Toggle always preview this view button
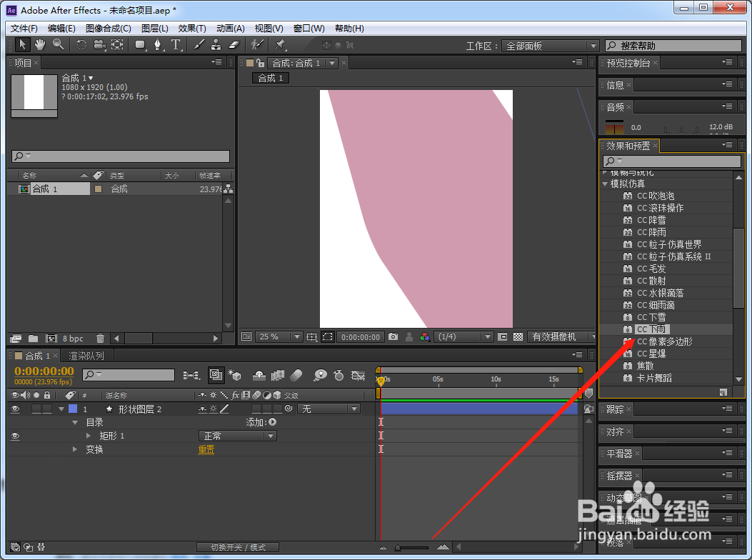The height and width of the screenshot is (560, 752). click(x=246, y=337)
